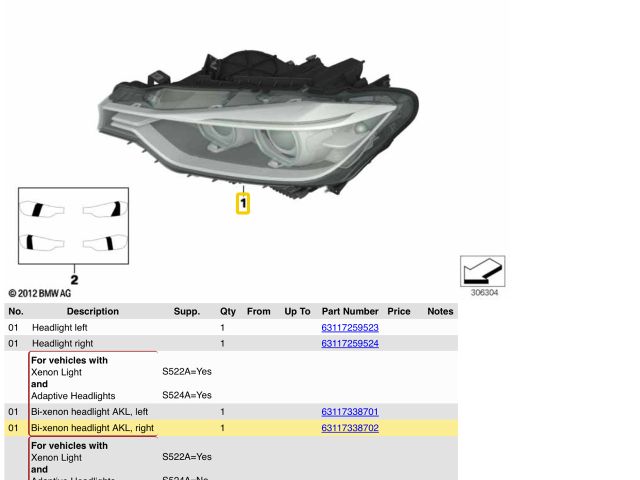This screenshot has width=640, height=480.
Task: Select the bottom-left headlight strip in the small diagram
Action: coord(41,243)
